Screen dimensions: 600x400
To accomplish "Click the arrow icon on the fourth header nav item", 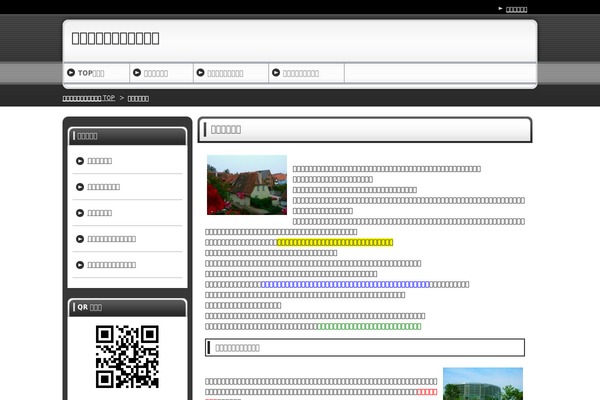I will coord(276,72).
